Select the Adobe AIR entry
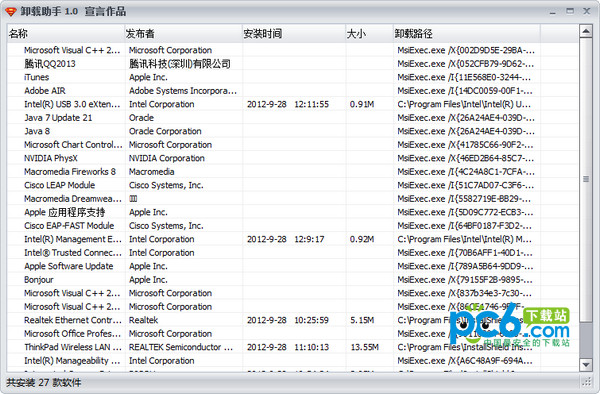Viewport: 600px width, 394px height. 292,91
